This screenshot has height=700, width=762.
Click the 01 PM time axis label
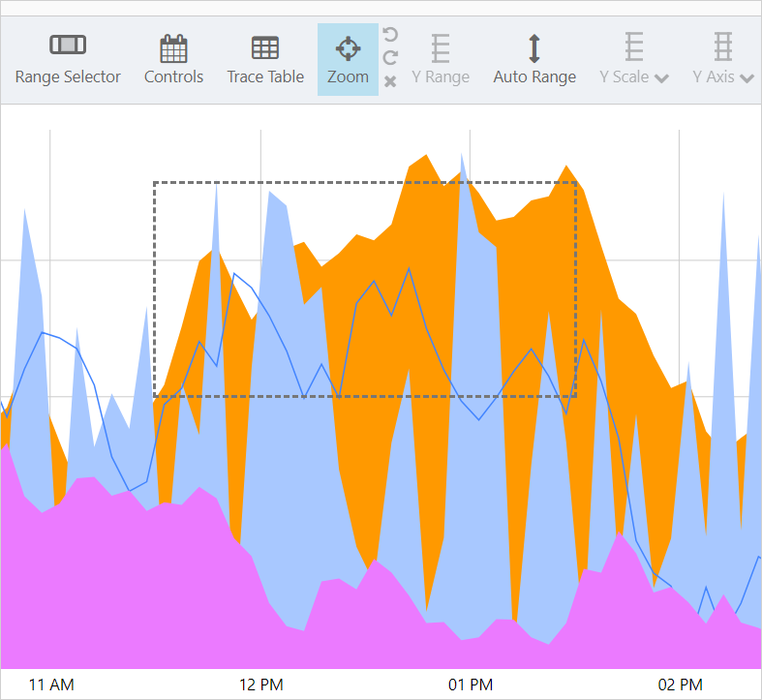coord(471,685)
